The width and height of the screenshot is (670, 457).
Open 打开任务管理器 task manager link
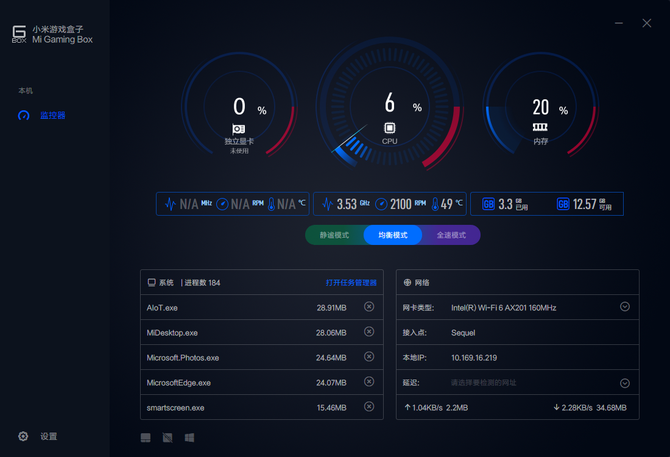[x=351, y=283]
